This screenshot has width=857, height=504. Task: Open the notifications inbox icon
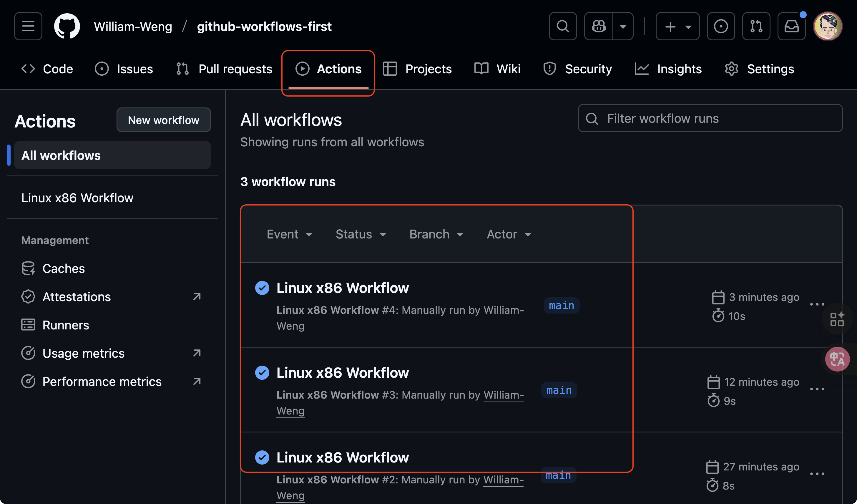791,26
